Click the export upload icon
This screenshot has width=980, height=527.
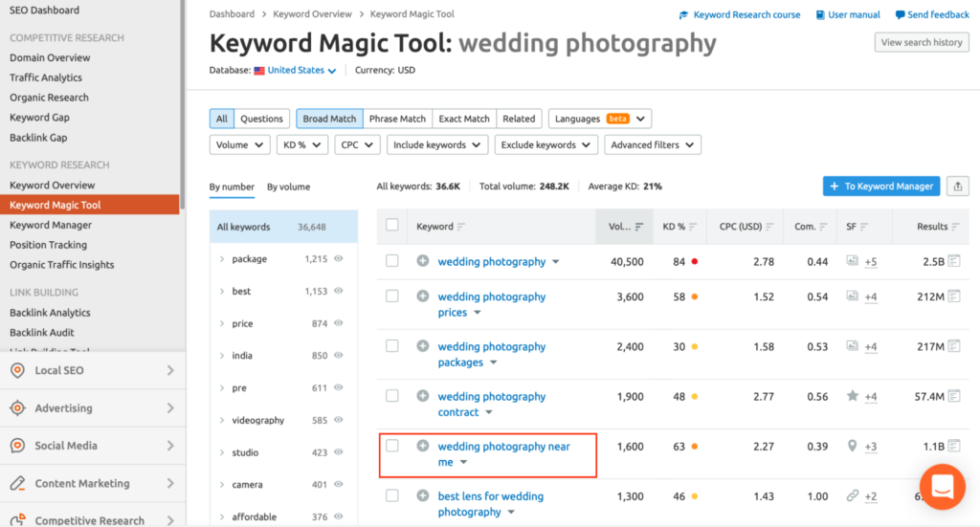957,187
